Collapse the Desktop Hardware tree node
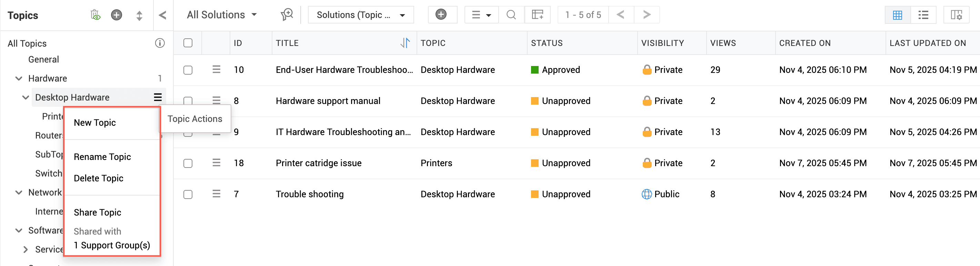Viewport: 980px width, 266px height. click(x=26, y=97)
